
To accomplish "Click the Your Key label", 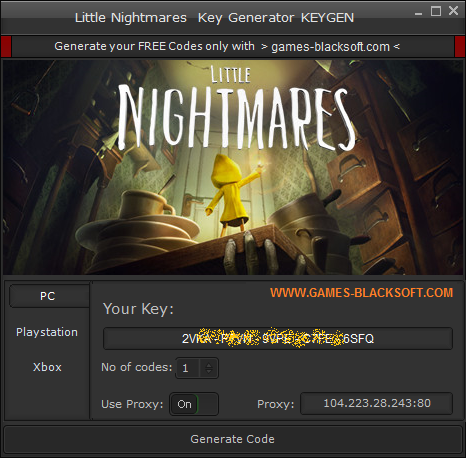I will pos(138,309).
